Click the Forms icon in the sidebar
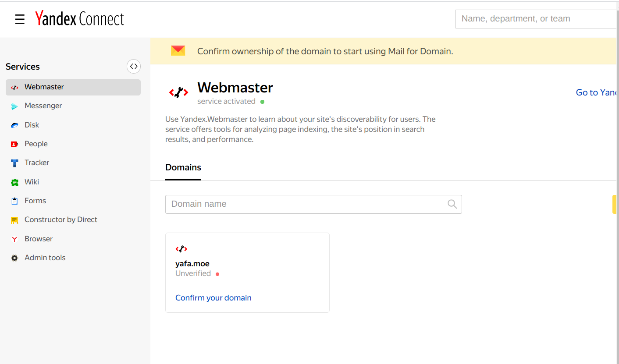619x364 pixels. [14, 201]
